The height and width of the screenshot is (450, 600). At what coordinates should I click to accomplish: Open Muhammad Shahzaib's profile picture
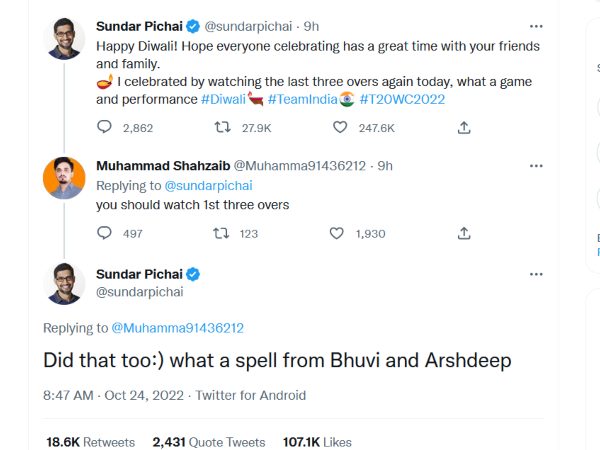pyautogui.click(x=64, y=178)
